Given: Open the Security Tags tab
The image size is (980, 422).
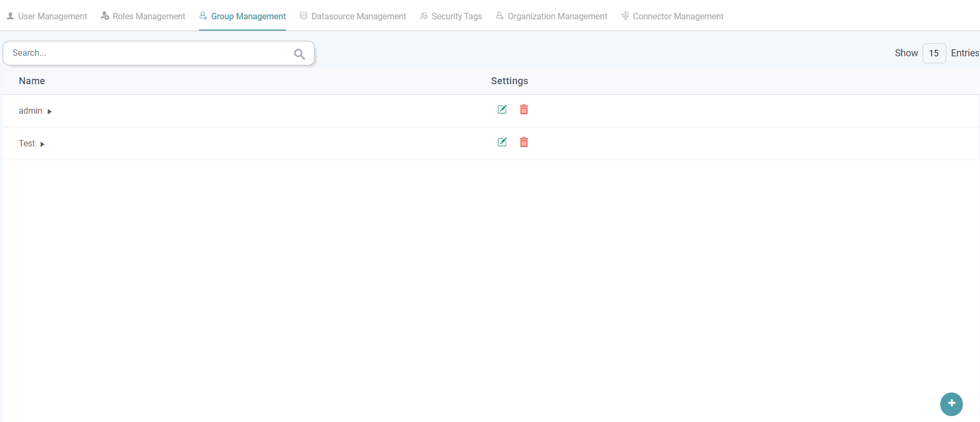Looking at the screenshot, I should [x=451, y=16].
